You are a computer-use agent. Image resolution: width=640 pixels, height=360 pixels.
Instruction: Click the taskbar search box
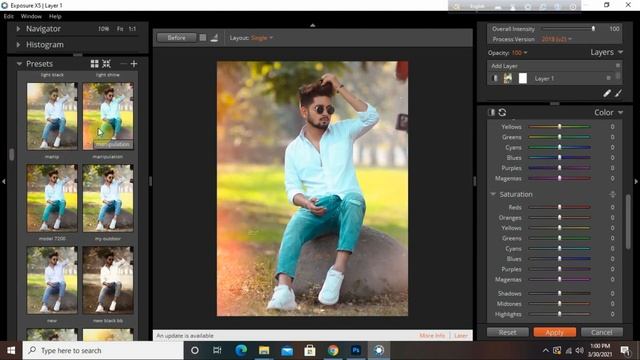[103, 350]
